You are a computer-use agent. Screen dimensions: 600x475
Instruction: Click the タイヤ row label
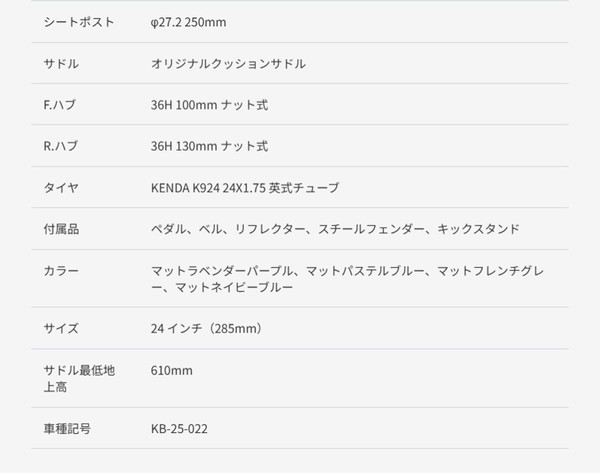point(61,188)
